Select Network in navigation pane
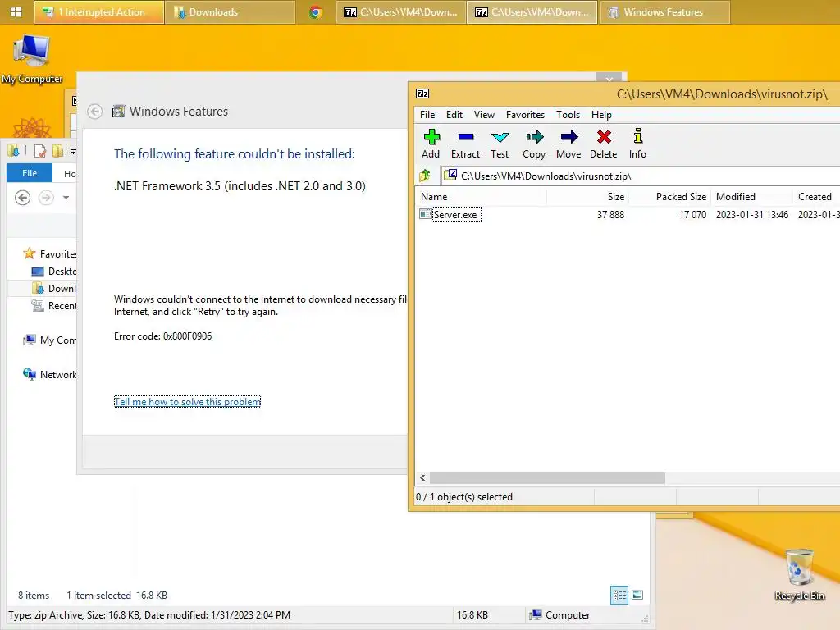 click(x=50, y=374)
